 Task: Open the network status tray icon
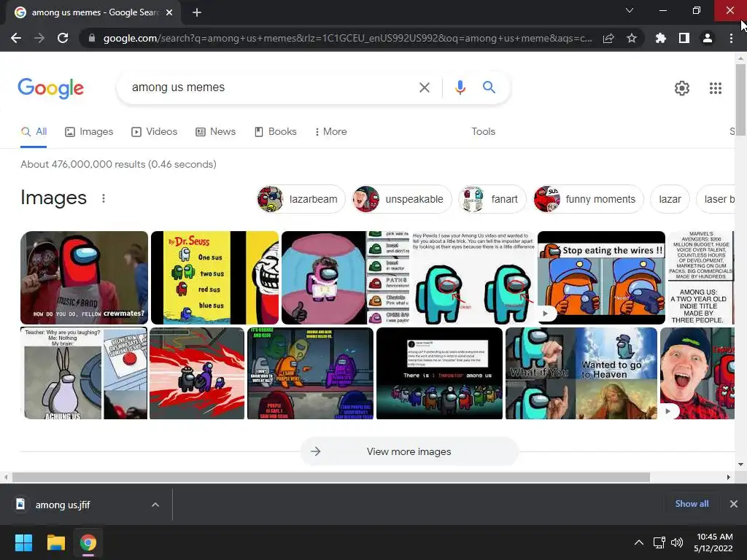click(659, 542)
